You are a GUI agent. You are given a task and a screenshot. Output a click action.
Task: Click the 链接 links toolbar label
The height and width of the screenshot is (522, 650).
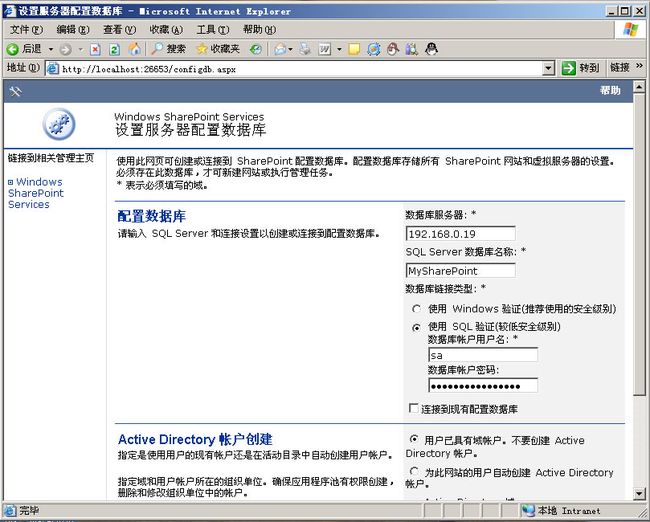tap(620, 68)
